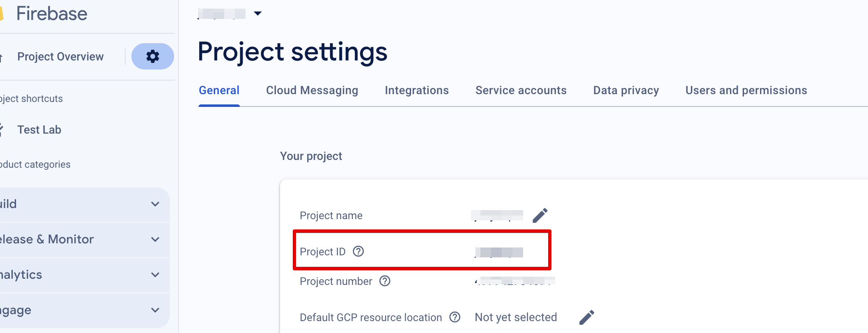868x333 pixels.
Task: Go to the Service accounts tab
Action: 521,90
